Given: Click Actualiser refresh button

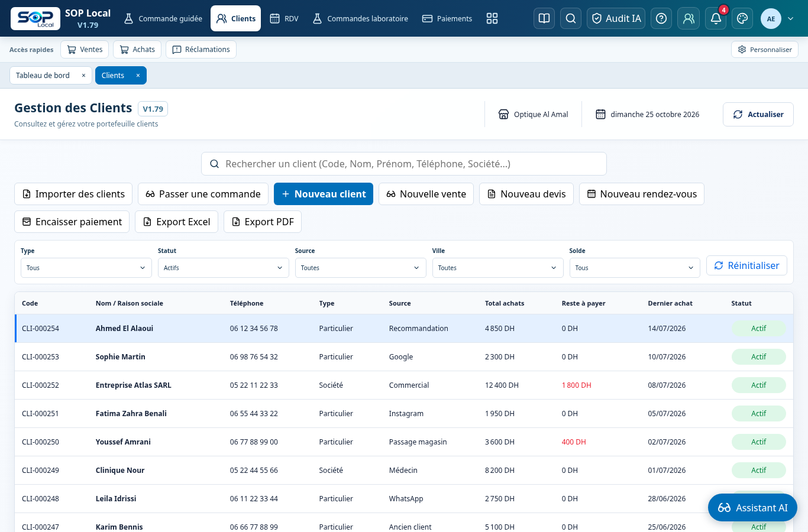Looking at the screenshot, I should pyautogui.click(x=758, y=115).
